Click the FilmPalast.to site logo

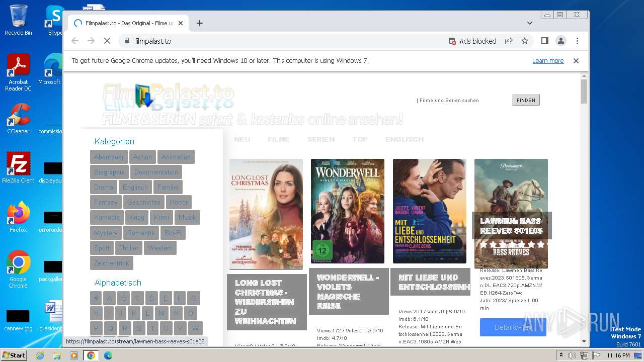pos(168,97)
